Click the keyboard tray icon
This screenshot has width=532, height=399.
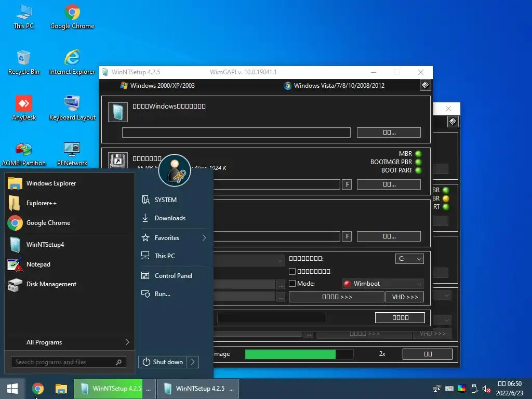click(449, 389)
